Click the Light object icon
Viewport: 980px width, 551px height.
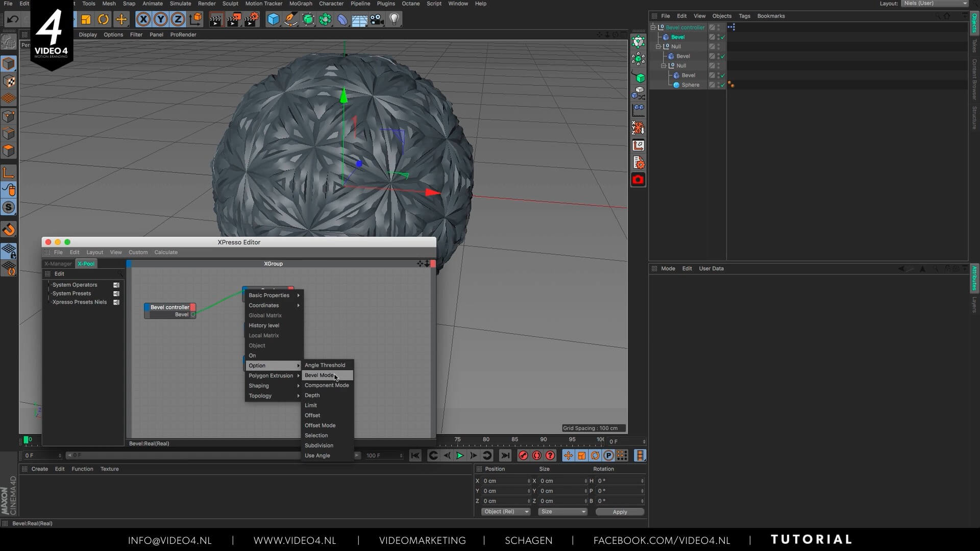[x=394, y=19]
